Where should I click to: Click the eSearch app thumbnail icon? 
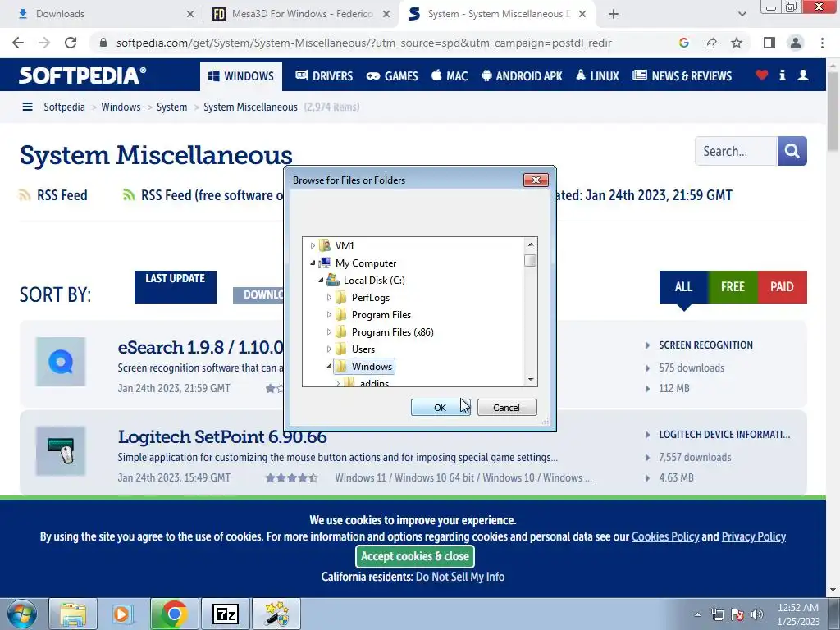click(61, 362)
